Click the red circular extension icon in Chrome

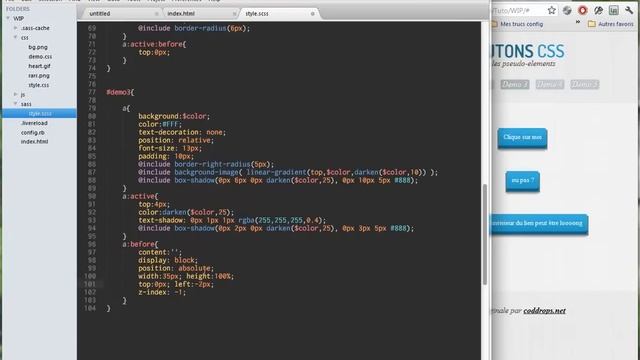click(x=582, y=10)
